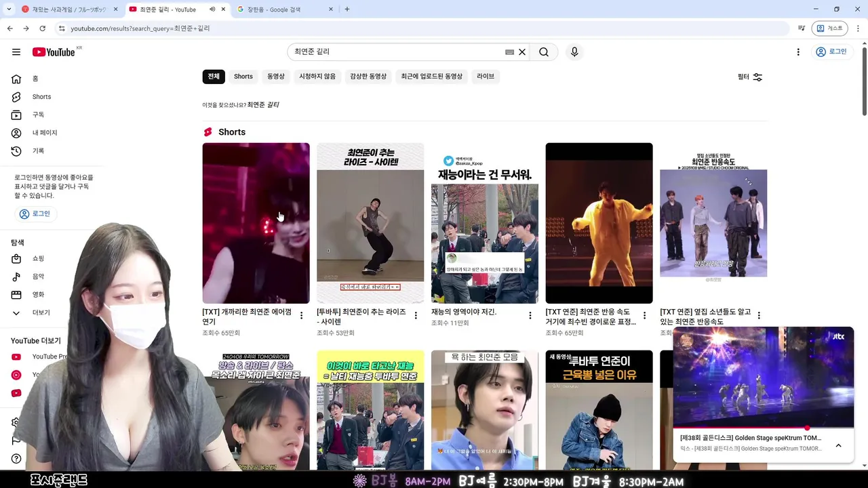This screenshot has width=868, height=488.
Task: Expand the miniplayer with chevron arrow
Action: (x=838, y=445)
